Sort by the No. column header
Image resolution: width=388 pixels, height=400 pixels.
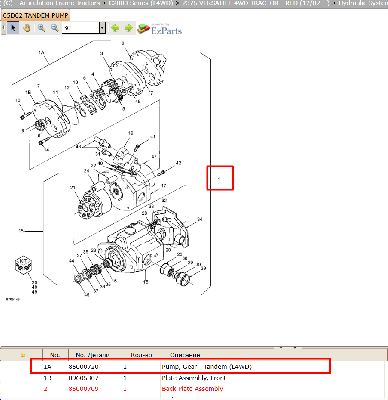pos(55,355)
